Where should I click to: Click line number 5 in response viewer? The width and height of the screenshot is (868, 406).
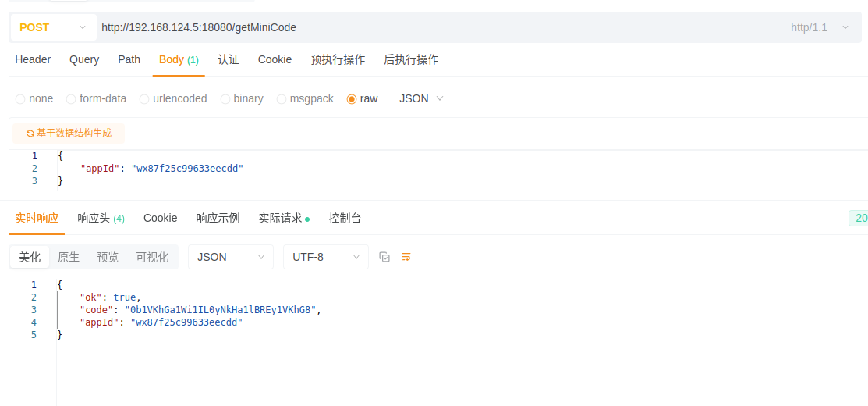pyautogui.click(x=34, y=334)
